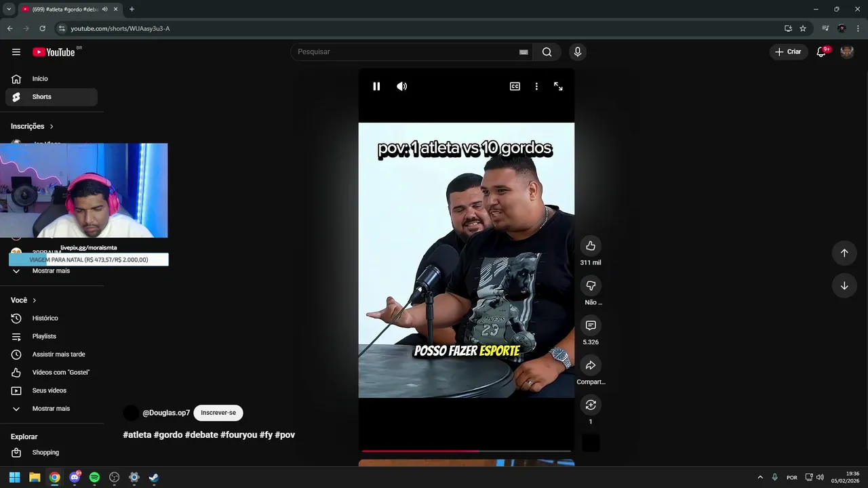Expand Mostrar mais under subscriptions
Image resolution: width=868 pixels, height=488 pixels.
52,270
